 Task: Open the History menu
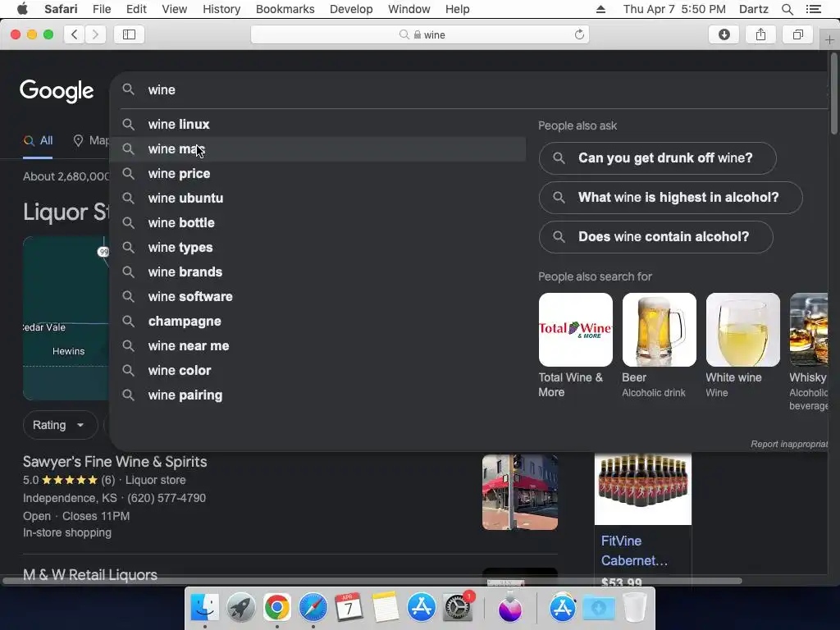coord(221,9)
